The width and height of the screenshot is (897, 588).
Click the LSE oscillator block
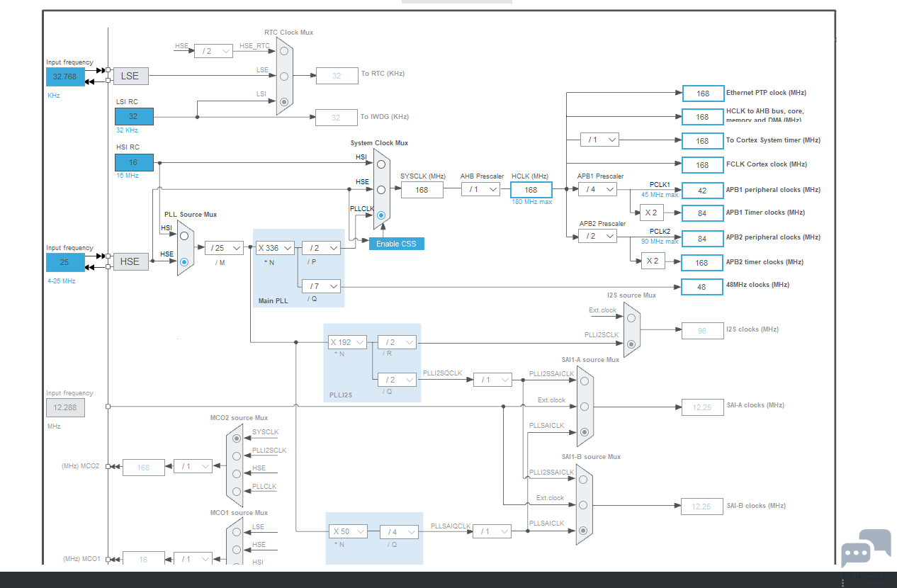coord(130,76)
